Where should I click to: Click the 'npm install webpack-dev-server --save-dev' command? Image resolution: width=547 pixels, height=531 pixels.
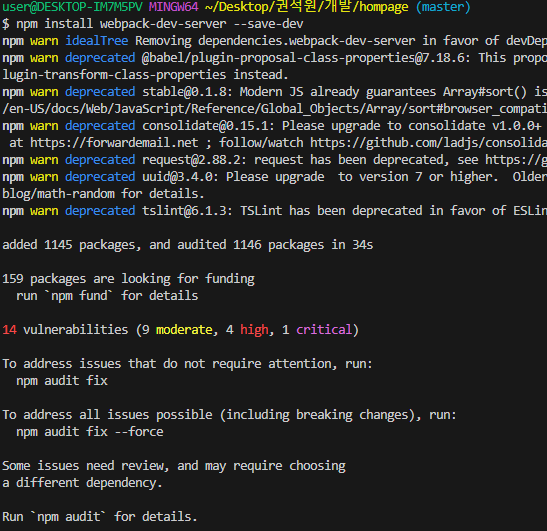[160, 24]
